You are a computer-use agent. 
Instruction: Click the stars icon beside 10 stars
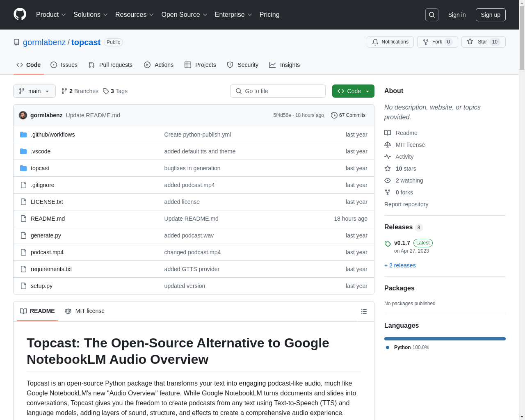(388, 169)
